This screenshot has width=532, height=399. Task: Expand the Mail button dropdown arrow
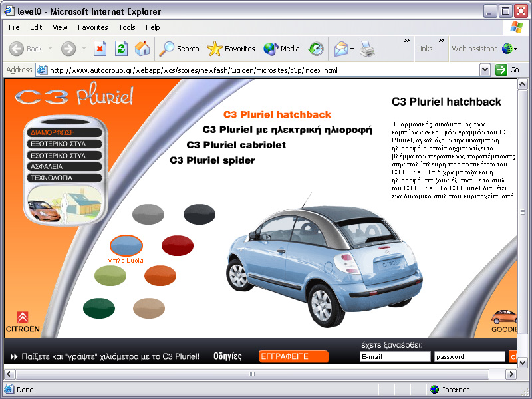point(352,49)
